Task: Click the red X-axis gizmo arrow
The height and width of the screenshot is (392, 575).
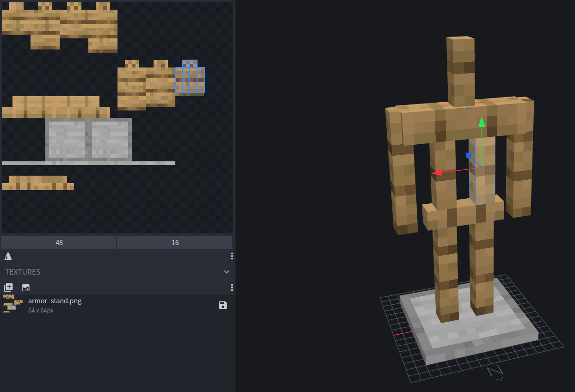Action: [x=436, y=172]
